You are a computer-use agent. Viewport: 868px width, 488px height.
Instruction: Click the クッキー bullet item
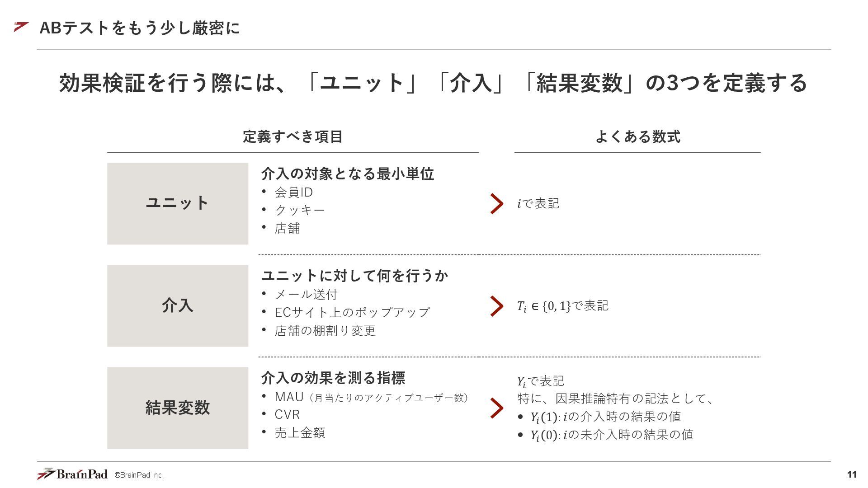[x=300, y=210]
